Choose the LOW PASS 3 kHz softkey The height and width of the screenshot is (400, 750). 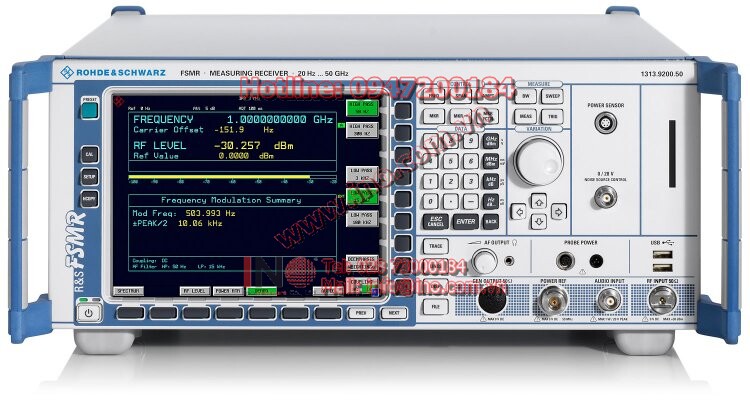coord(362,174)
